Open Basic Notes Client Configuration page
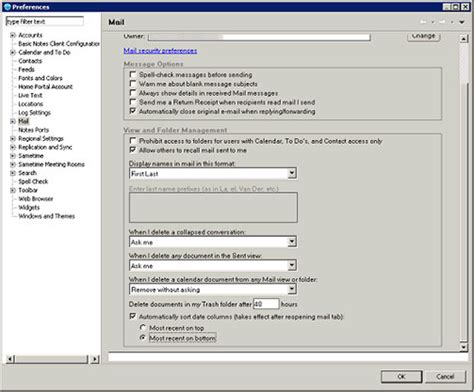The width and height of the screenshot is (474, 392). [59, 44]
